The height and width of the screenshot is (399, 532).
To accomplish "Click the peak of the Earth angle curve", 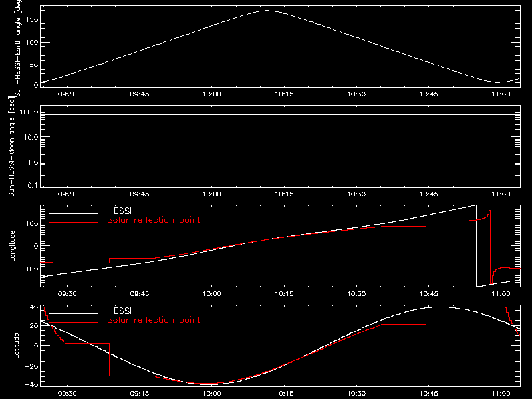I will 267,11.
